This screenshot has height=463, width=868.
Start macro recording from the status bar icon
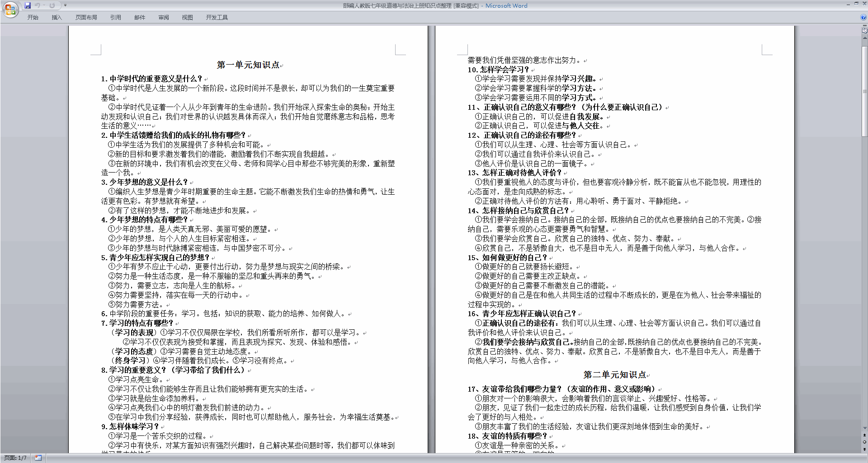click(x=38, y=458)
